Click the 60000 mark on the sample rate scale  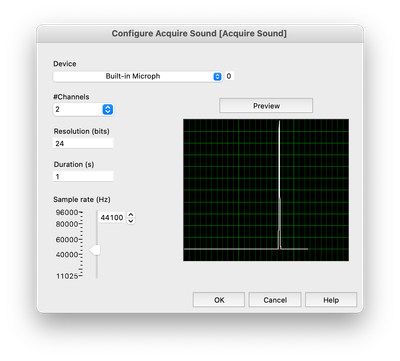coord(67,239)
